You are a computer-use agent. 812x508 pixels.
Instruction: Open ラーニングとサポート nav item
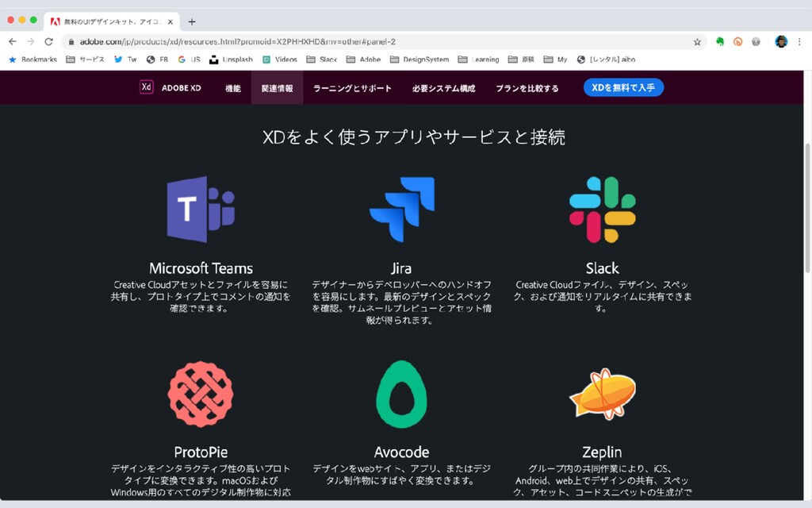[352, 88]
